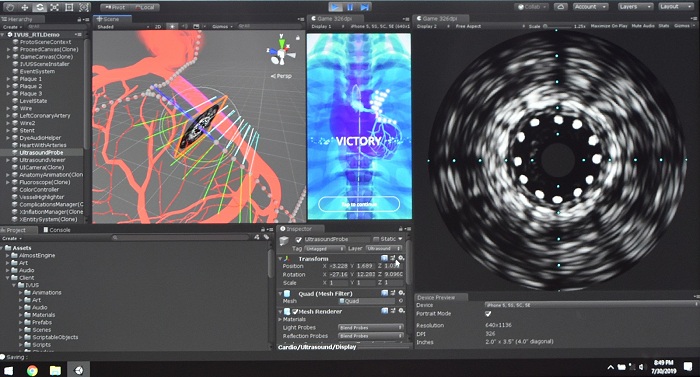
Task: Click the Play button
Action: tap(336, 7)
